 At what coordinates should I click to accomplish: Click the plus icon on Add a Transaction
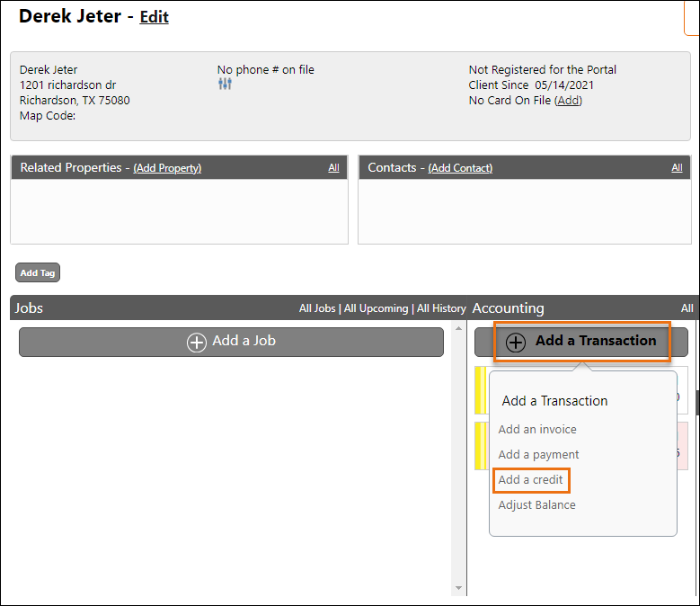coord(516,342)
